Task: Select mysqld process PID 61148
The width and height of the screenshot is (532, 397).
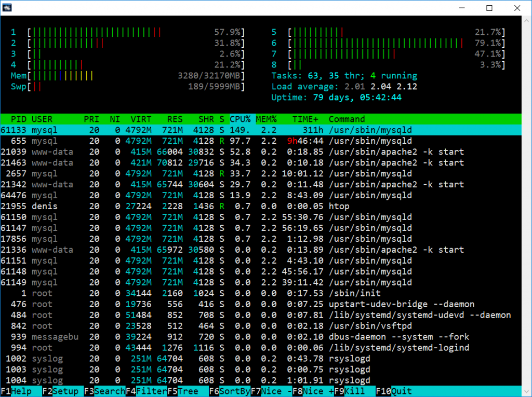Action: point(261,271)
